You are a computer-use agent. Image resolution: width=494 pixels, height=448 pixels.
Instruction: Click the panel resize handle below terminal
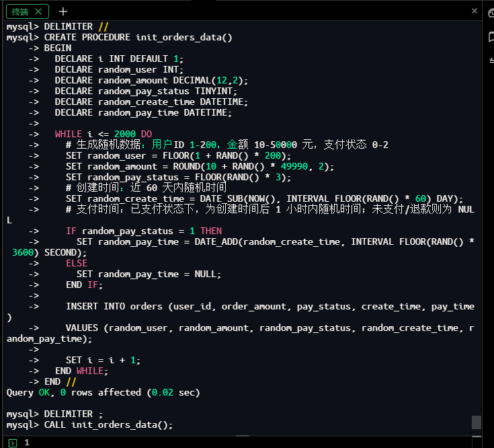242,436
